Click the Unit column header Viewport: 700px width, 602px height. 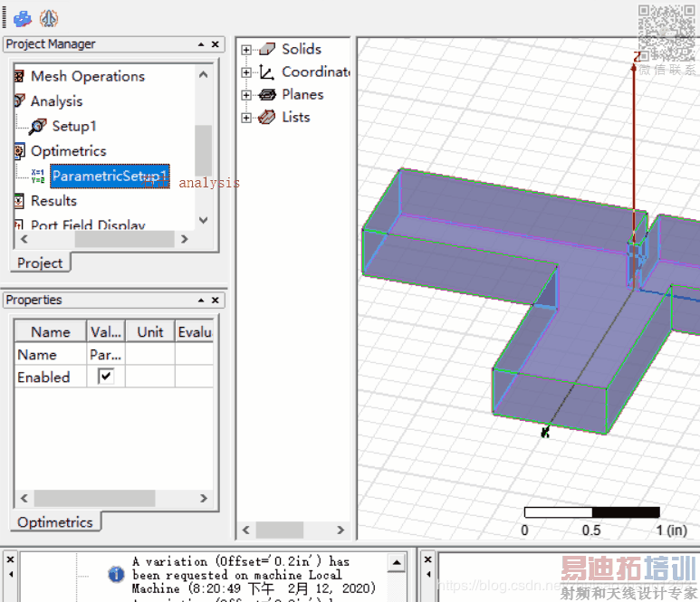(x=150, y=332)
